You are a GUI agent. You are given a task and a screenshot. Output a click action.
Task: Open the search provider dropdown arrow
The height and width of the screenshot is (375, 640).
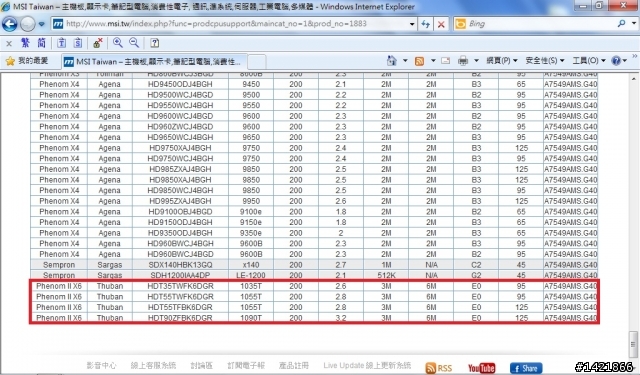point(633,24)
